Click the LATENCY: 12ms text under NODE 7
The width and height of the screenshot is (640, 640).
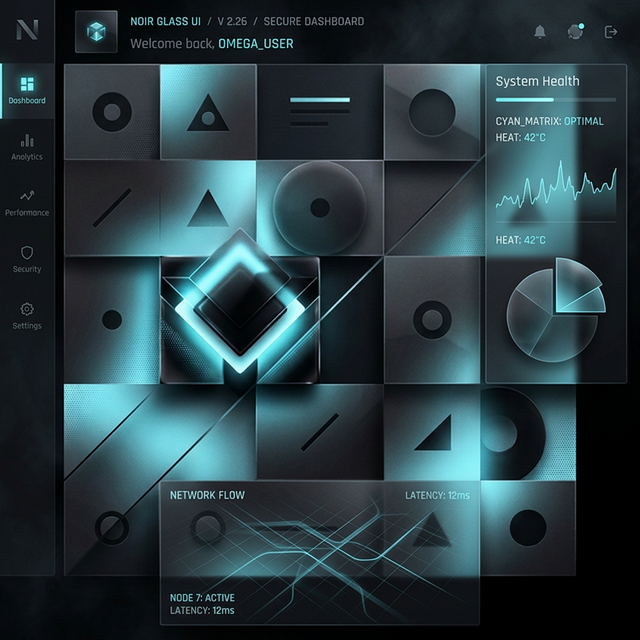[x=202, y=610]
